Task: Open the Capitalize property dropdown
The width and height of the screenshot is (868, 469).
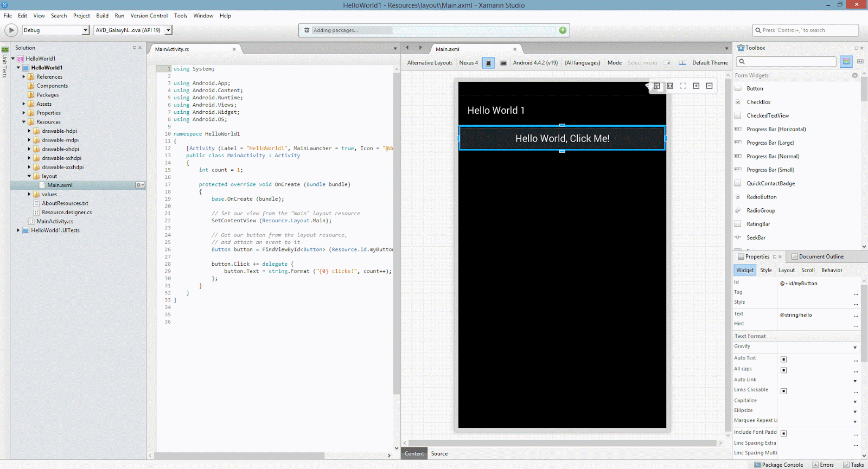Action: tap(855, 402)
